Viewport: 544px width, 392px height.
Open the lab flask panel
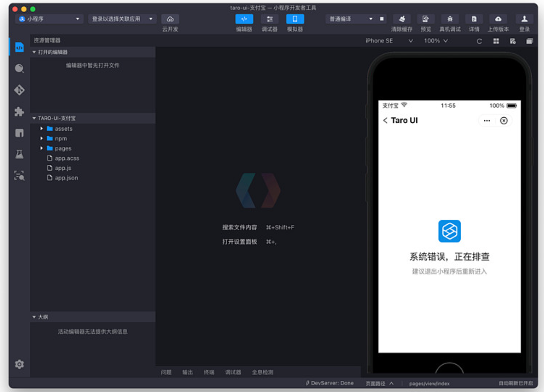19,154
